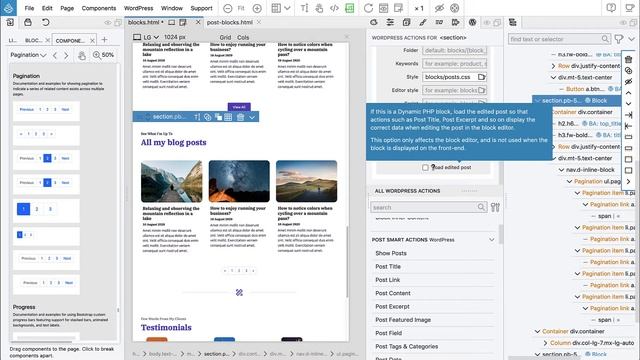Collapse Pagination ul.pag tree node

569,181
